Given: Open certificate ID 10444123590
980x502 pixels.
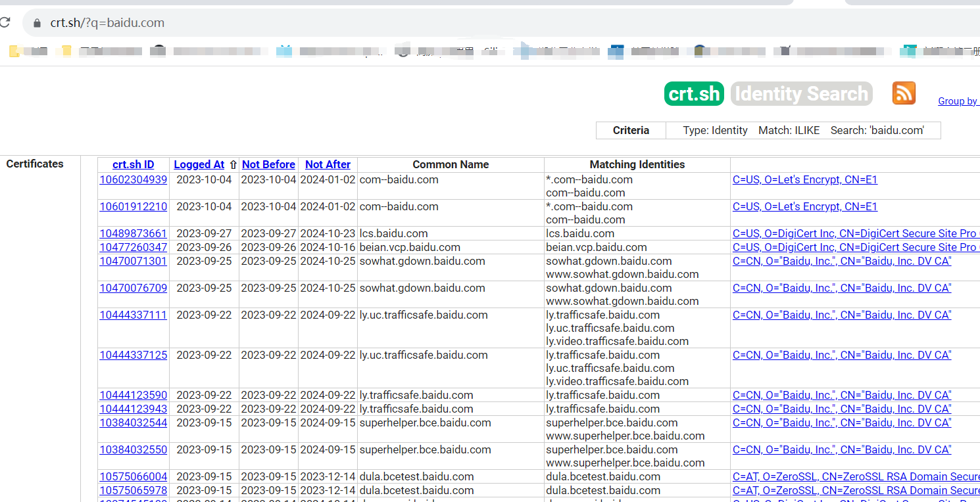Looking at the screenshot, I should [x=134, y=395].
